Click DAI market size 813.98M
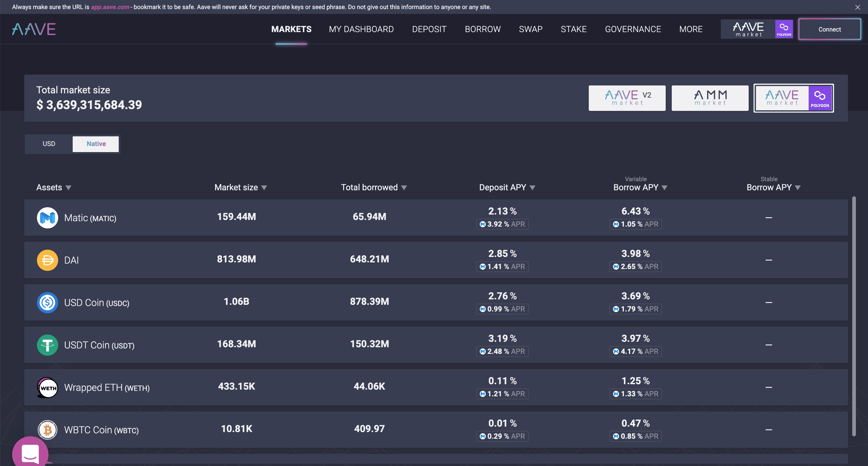 [x=237, y=259]
